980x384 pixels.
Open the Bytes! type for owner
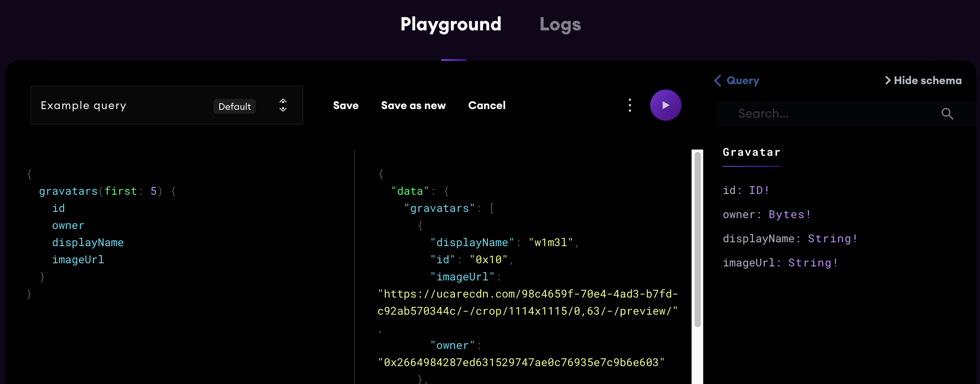[789, 215]
